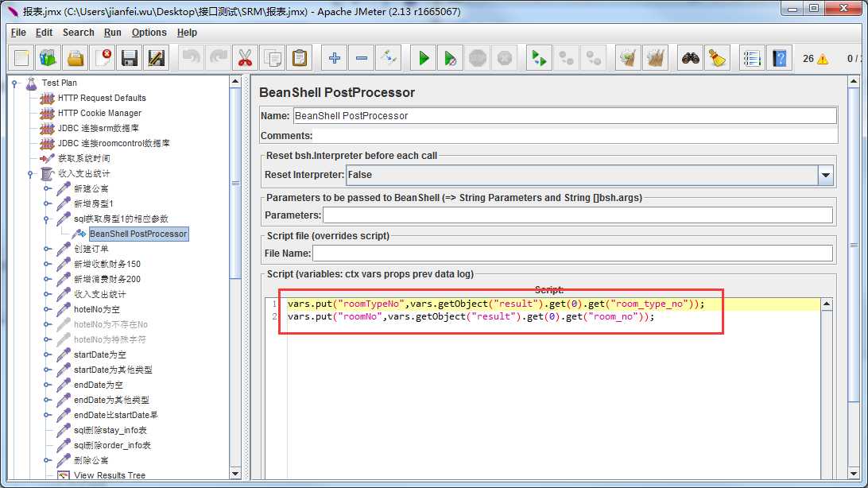Open the Reset Interpreter dropdown
The image size is (868, 488).
point(826,175)
